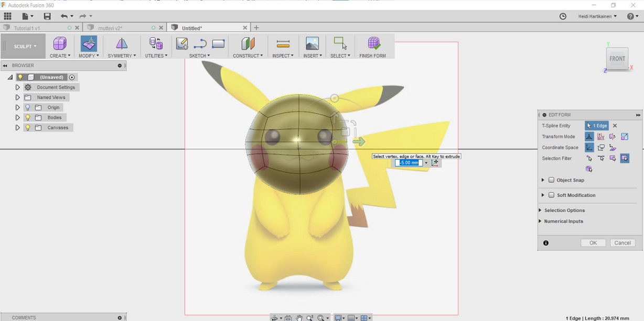The height and width of the screenshot is (321, 644).
Task: Choose Multi transform mode icon
Action: pos(589,137)
